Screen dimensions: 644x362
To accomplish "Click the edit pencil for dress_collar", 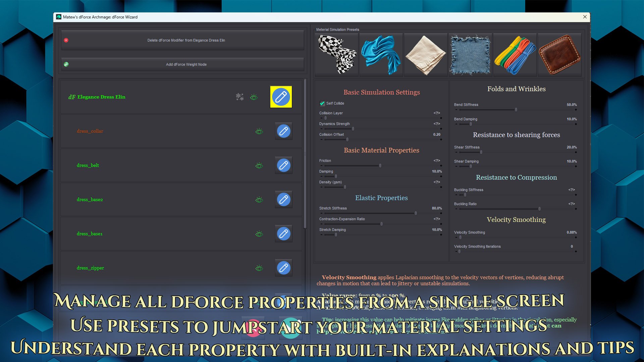I will pos(283,131).
